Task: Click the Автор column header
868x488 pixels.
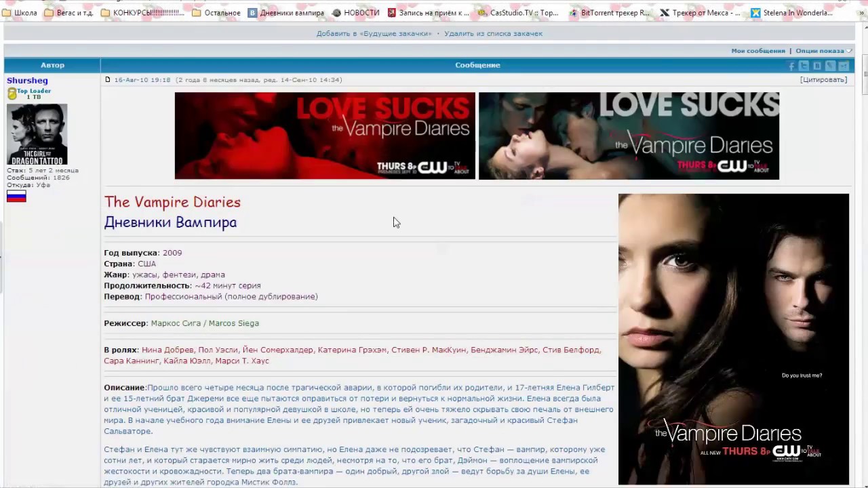Action: tap(52, 65)
